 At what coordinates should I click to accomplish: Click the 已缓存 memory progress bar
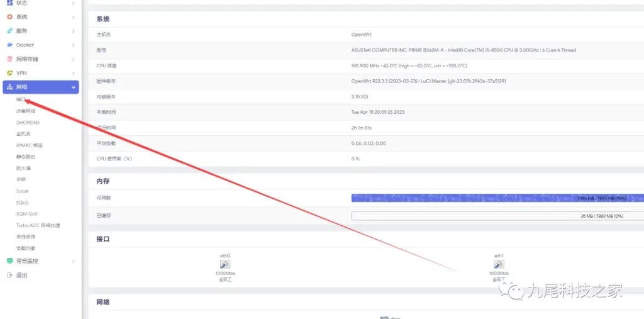497,216
